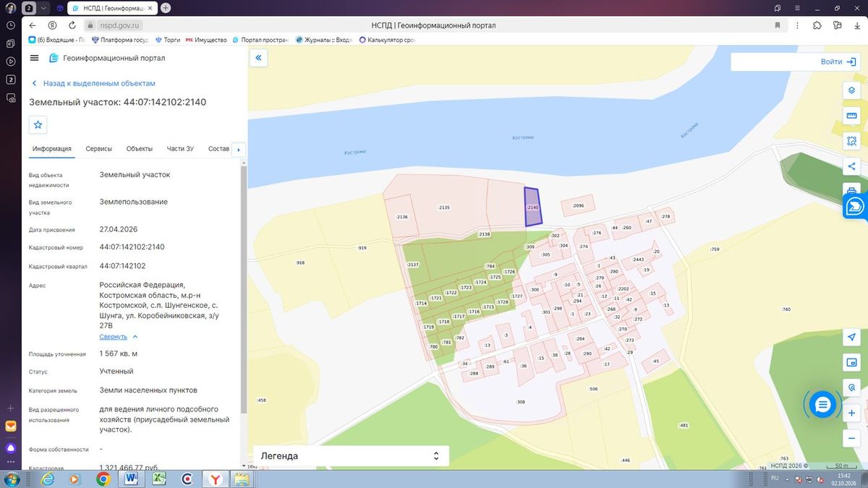Collapse the side panel with the double chevron

tap(259, 58)
